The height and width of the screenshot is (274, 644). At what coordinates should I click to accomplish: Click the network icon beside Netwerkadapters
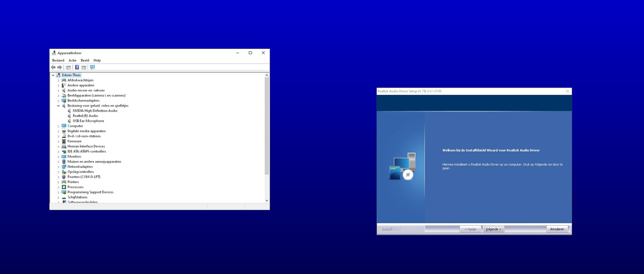point(64,166)
